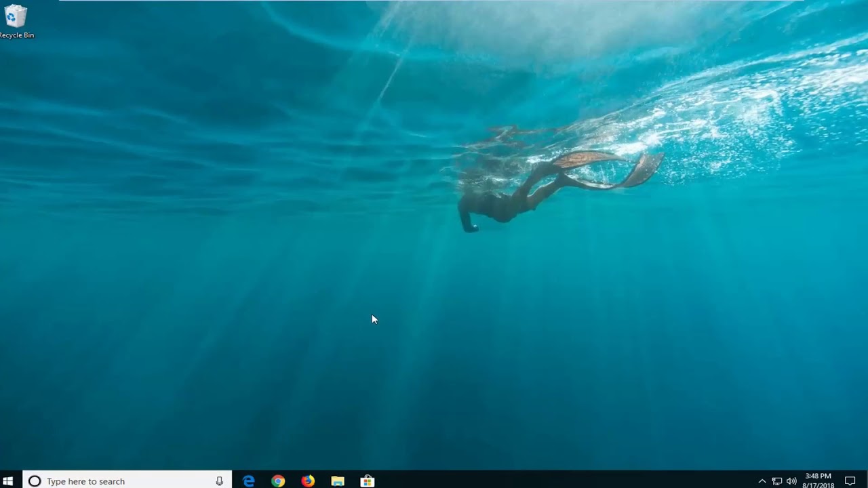Open the volume speaker icon

pos(791,481)
